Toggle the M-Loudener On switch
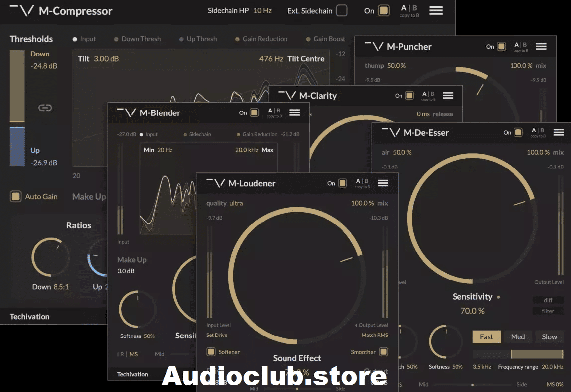 click(343, 183)
